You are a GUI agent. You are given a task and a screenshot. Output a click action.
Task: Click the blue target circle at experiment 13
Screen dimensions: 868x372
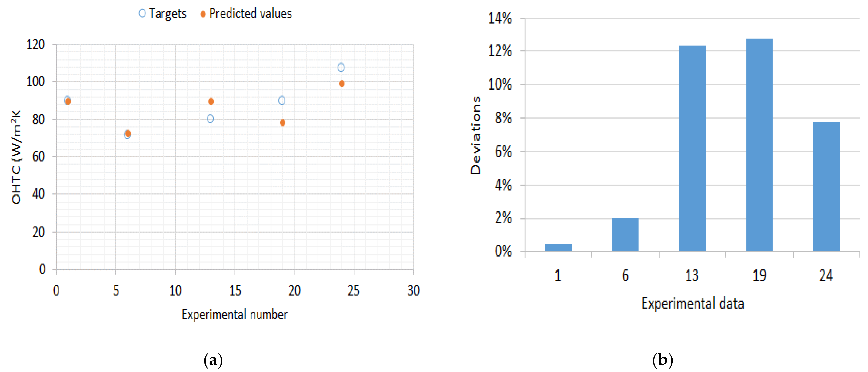(210, 119)
